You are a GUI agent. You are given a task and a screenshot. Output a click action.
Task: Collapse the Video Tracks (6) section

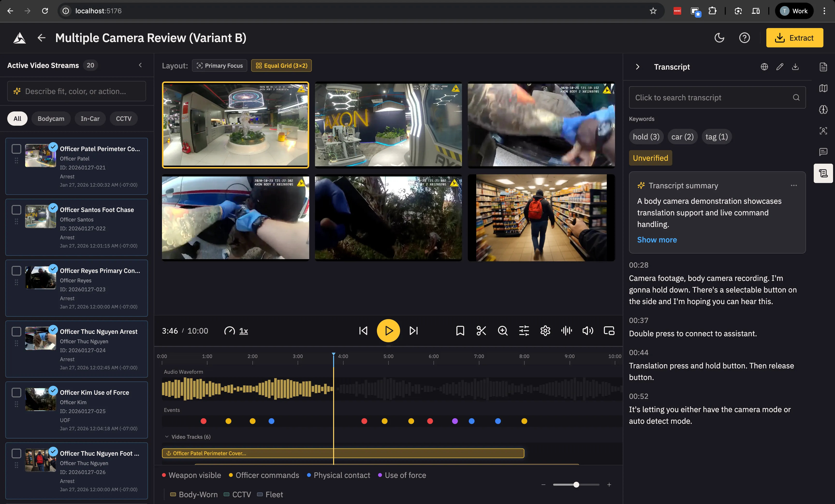(x=167, y=437)
